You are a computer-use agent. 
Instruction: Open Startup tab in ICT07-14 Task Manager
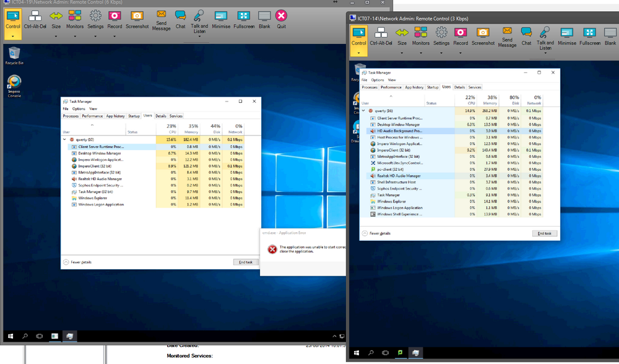coord(433,87)
